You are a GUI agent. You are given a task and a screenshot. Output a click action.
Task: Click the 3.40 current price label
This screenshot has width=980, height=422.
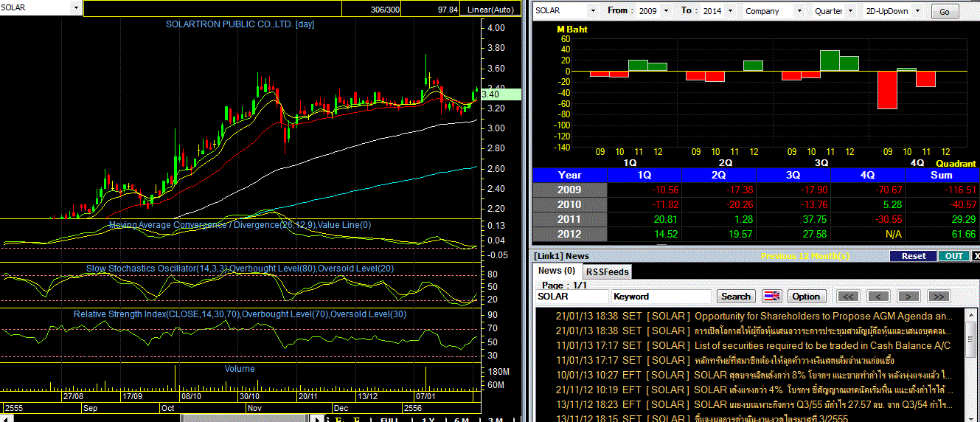(501, 94)
